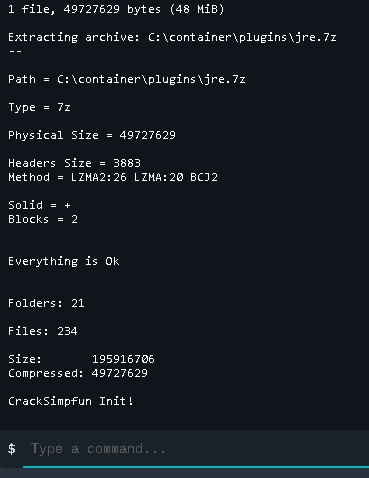Select the 'CrackSimpfun Init!' console line

71,401
